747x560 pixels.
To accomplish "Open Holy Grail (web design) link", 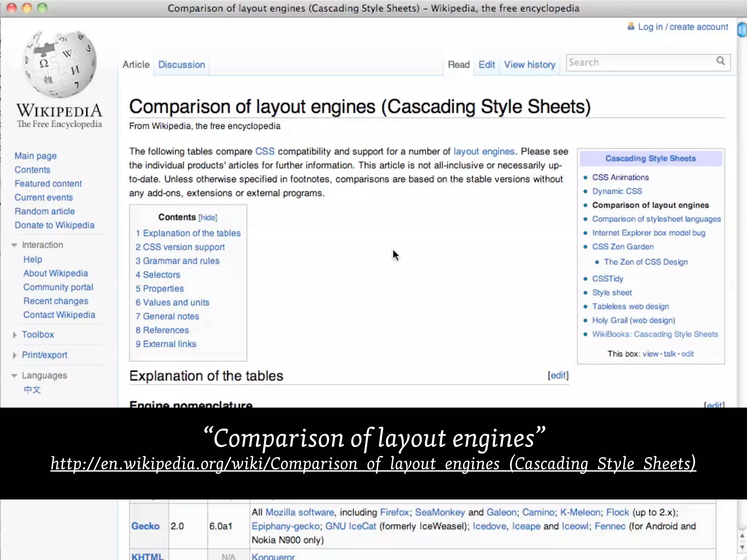I will 634,320.
